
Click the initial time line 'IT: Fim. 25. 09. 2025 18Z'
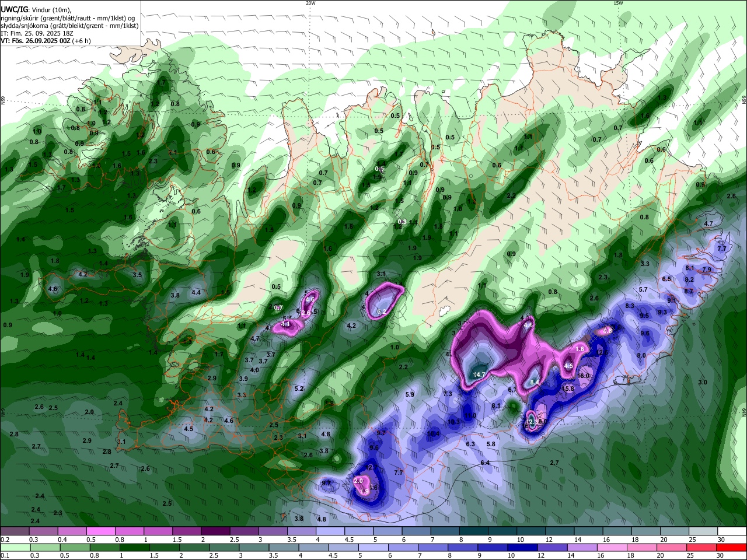[x=37, y=33]
